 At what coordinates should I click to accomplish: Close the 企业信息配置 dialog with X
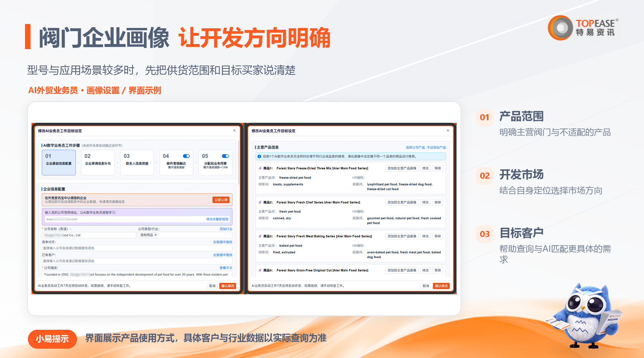tap(234, 131)
